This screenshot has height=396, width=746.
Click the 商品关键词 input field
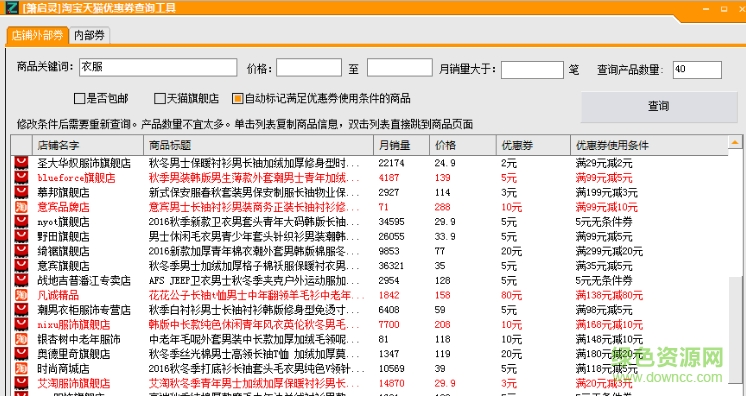click(x=158, y=68)
